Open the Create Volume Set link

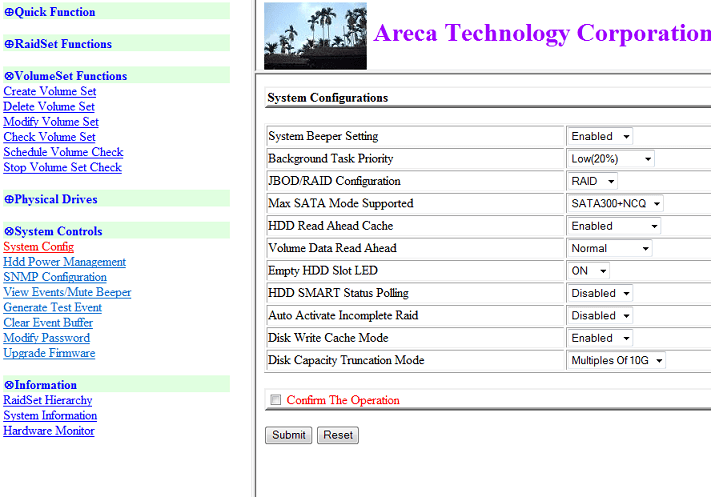[x=50, y=91]
